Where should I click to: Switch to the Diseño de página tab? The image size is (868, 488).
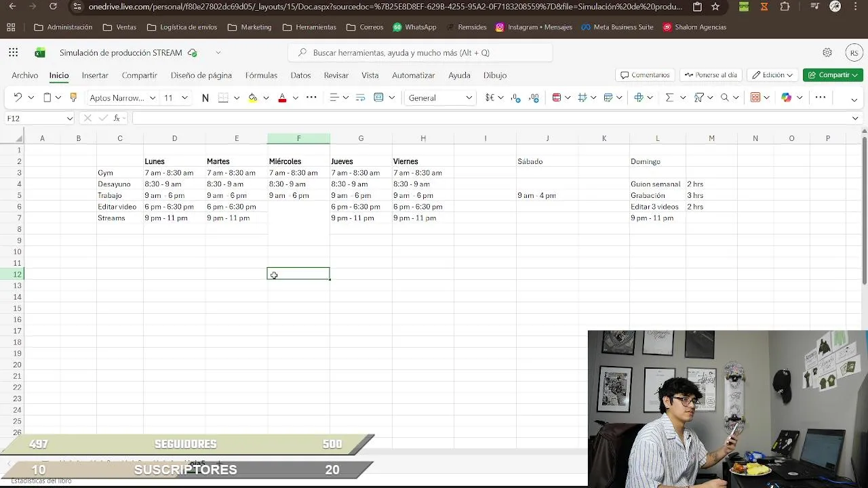tap(201, 75)
